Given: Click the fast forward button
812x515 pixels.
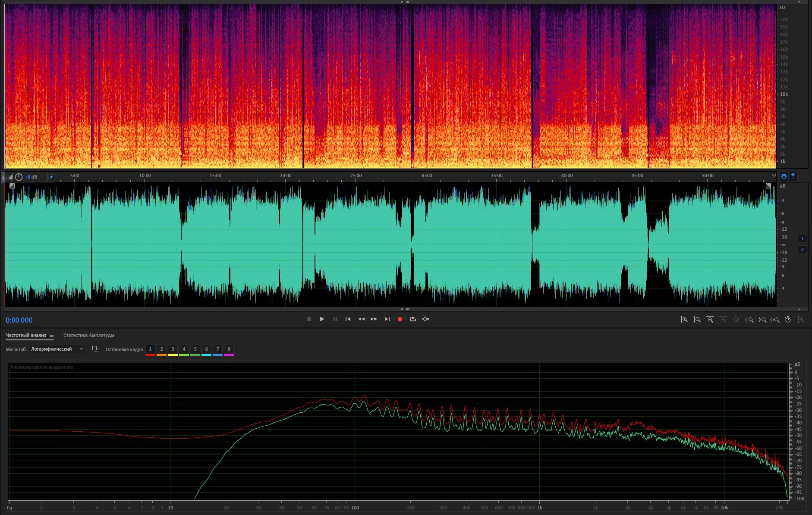Looking at the screenshot, I should [x=374, y=319].
